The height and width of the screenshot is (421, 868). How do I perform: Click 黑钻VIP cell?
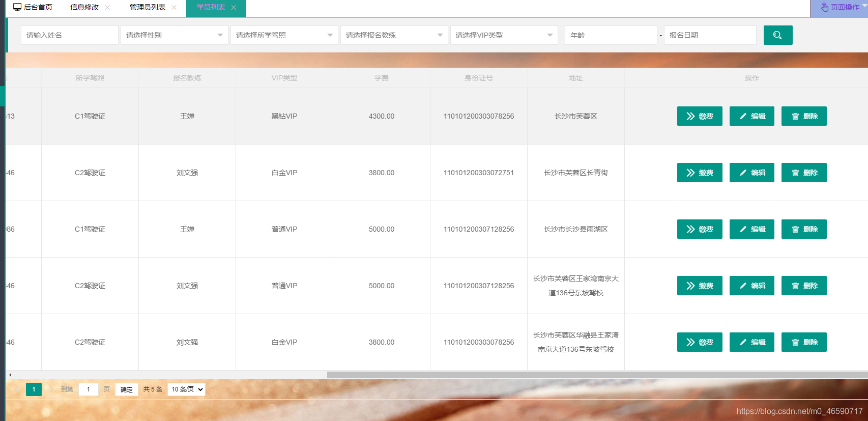[x=284, y=116]
